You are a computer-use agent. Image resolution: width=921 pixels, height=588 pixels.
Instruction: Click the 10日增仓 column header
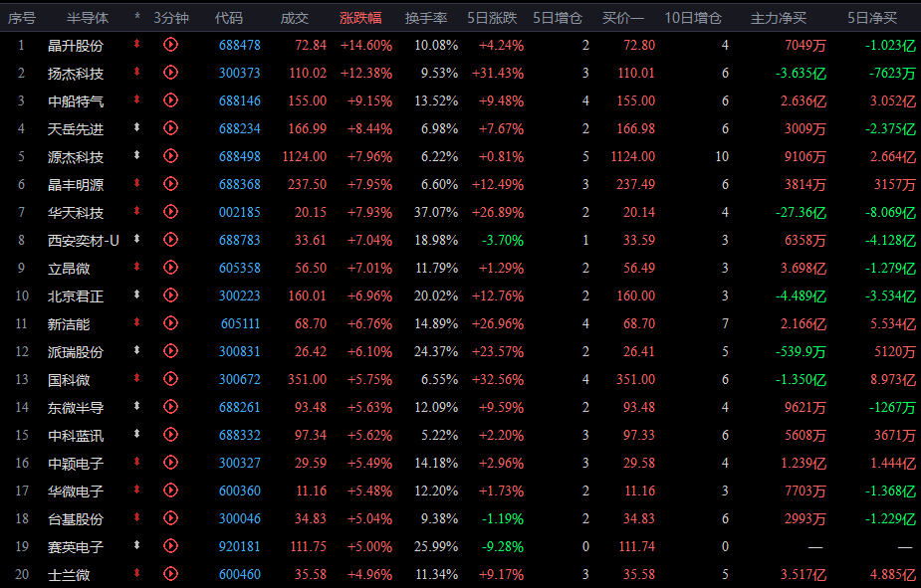693,18
